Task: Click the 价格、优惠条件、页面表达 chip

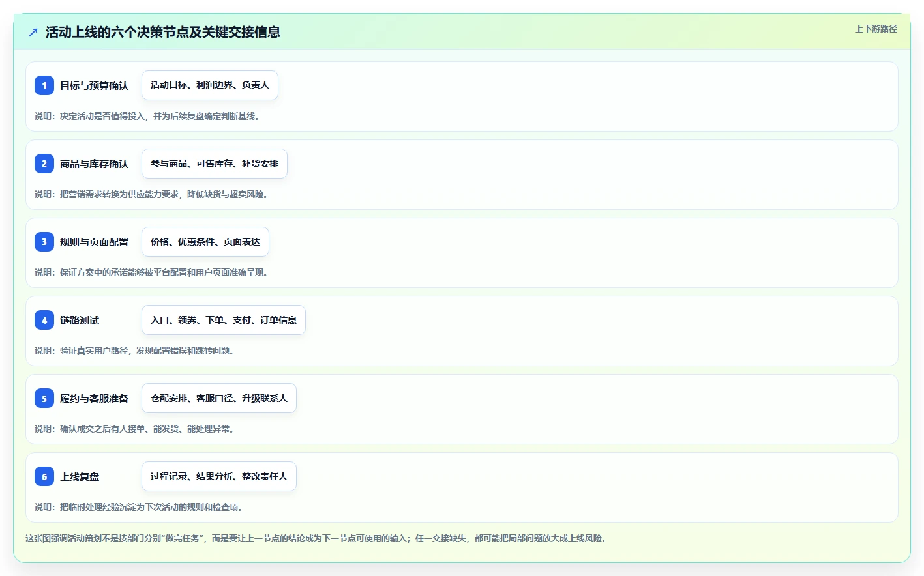Action: point(205,242)
